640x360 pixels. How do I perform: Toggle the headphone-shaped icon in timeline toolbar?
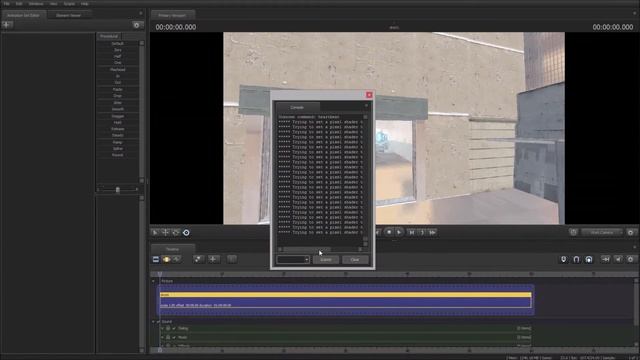589,259
